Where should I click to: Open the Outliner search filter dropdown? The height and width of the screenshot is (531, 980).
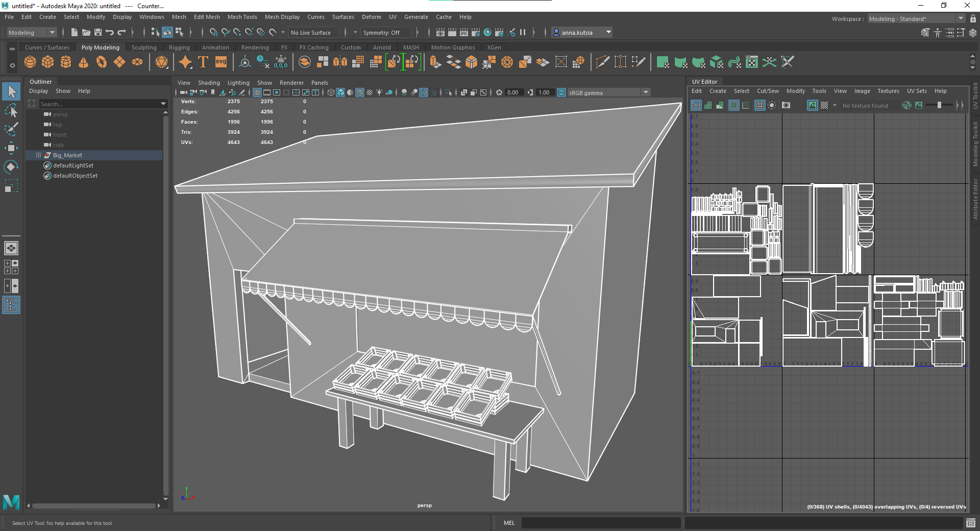163,104
